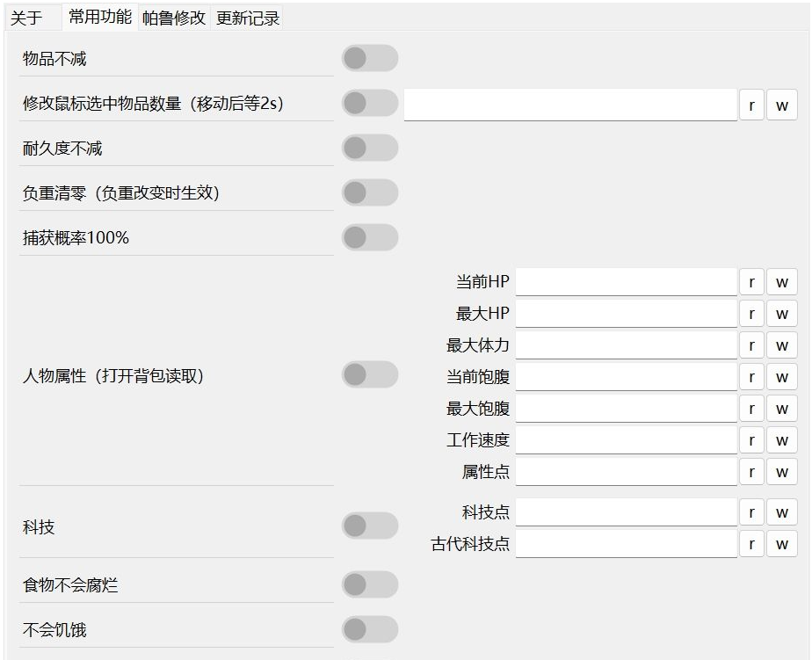
Task: Click r button for 当前HP
Action: [x=751, y=282]
